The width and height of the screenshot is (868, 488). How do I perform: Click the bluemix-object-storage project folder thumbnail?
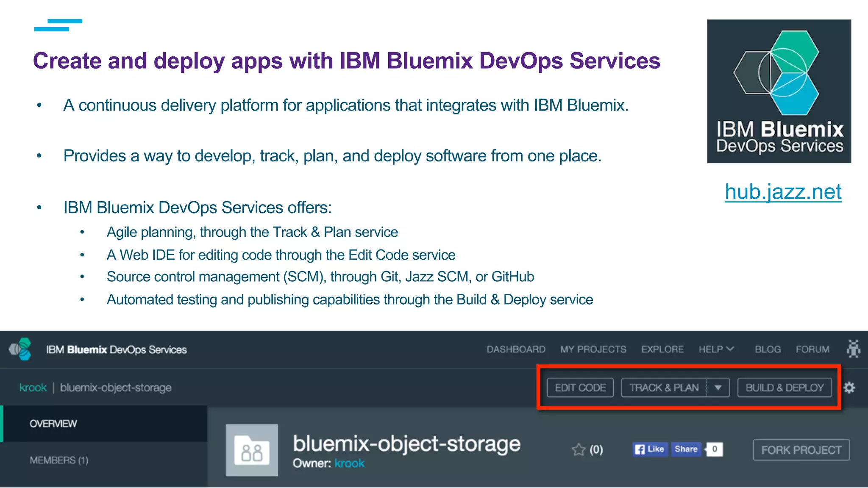pyautogui.click(x=252, y=450)
